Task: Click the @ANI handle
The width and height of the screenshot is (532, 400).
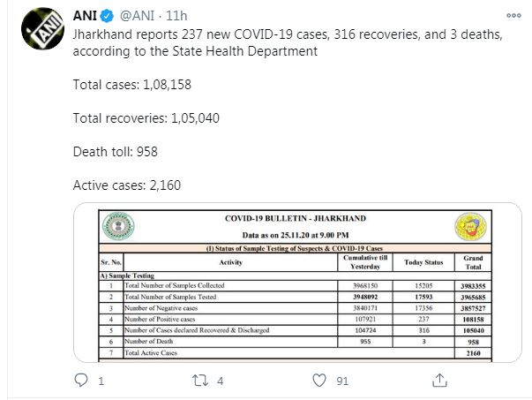Action: (x=137, y=16)
